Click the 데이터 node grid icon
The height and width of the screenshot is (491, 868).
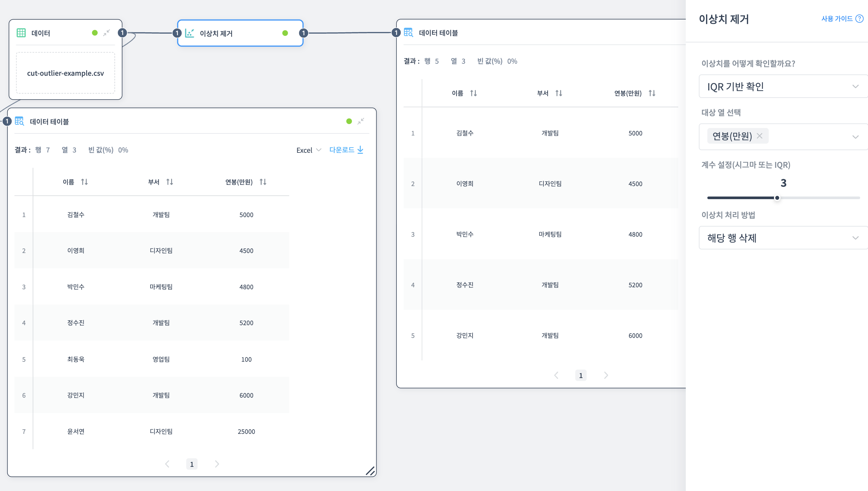(21, 33)
